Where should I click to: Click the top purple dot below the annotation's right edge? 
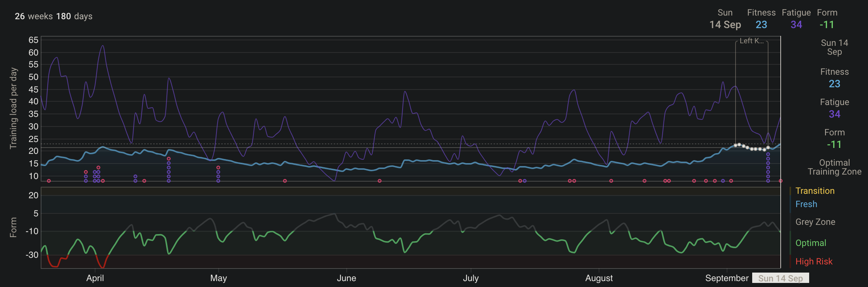(768, 154)
